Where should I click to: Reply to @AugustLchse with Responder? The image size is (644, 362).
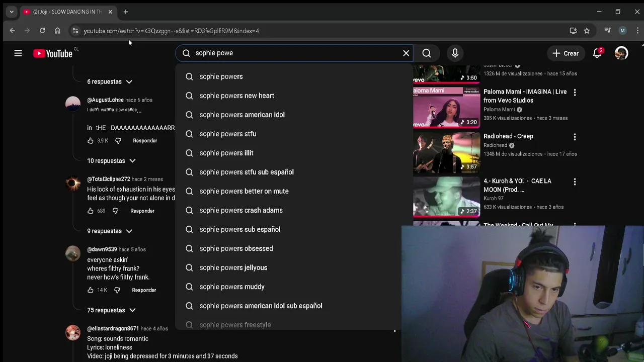tap(145, 141)
